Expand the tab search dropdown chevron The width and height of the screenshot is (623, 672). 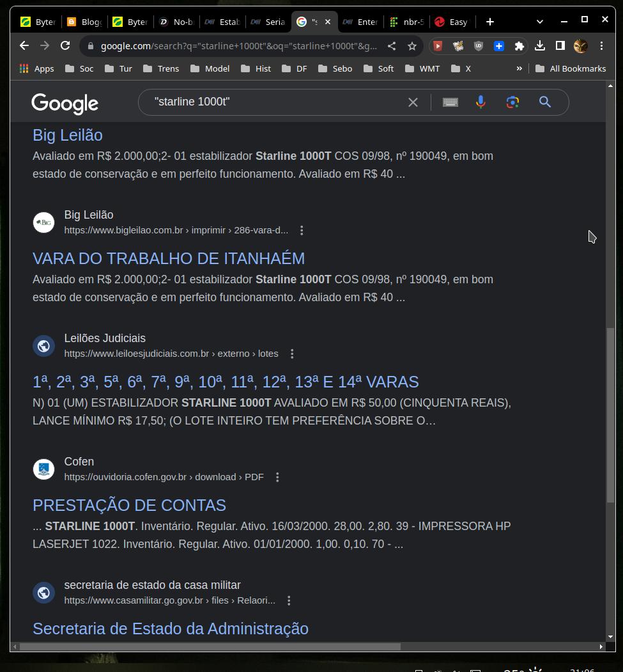click(x=539, y=22)
